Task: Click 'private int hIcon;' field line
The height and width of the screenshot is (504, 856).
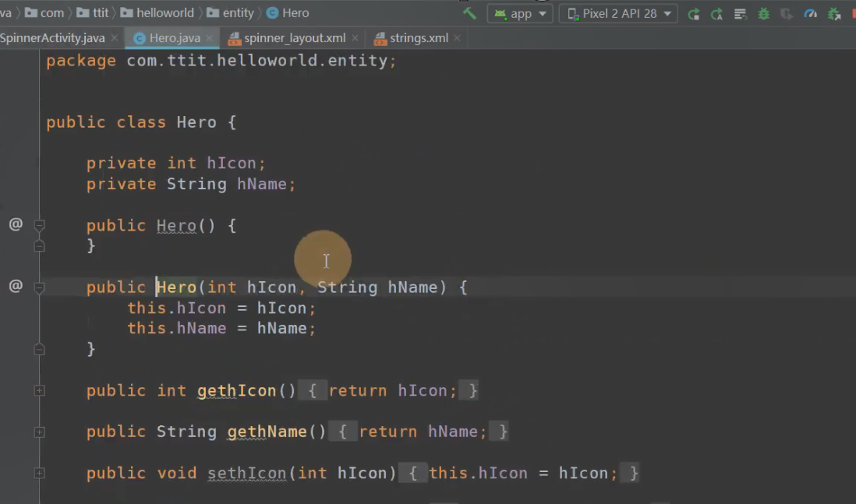Action: click(175, 163)
